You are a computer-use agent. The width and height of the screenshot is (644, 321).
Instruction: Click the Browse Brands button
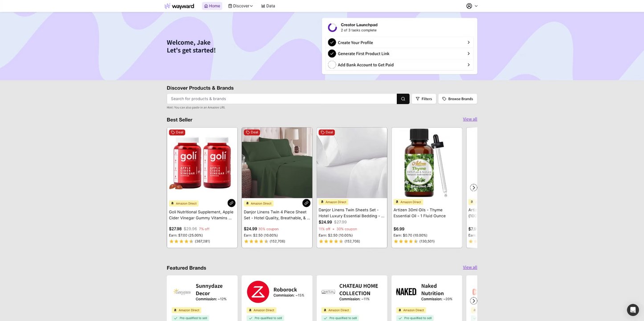457,99
